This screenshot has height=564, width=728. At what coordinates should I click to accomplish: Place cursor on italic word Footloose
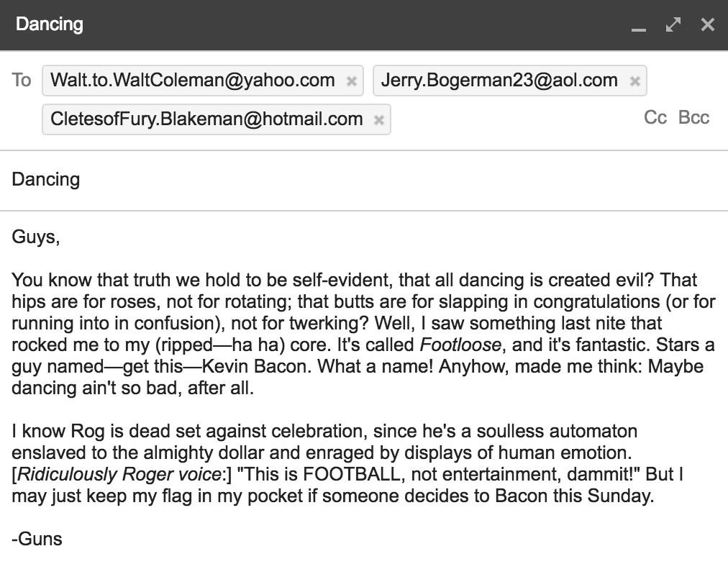460,345
